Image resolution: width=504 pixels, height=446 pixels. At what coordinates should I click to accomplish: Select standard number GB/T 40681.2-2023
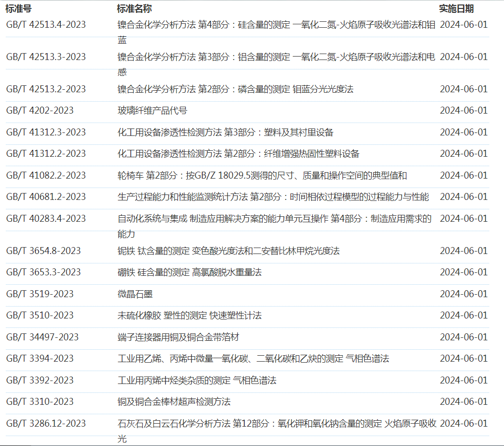click(x=46, y=197)
